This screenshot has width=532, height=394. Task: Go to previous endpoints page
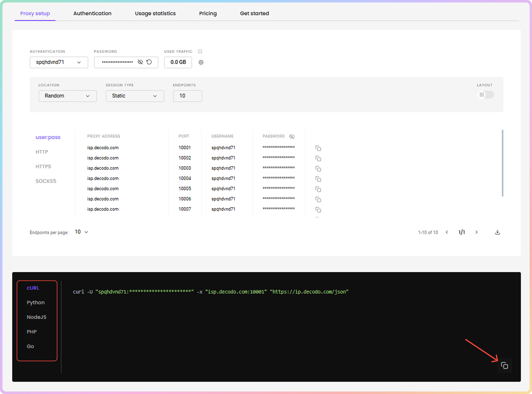coord(447,232)
